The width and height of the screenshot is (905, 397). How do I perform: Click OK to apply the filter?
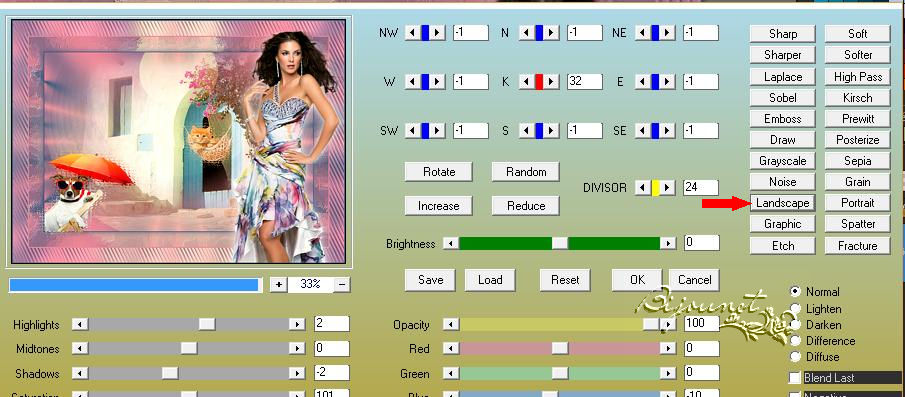pos(637,280)
